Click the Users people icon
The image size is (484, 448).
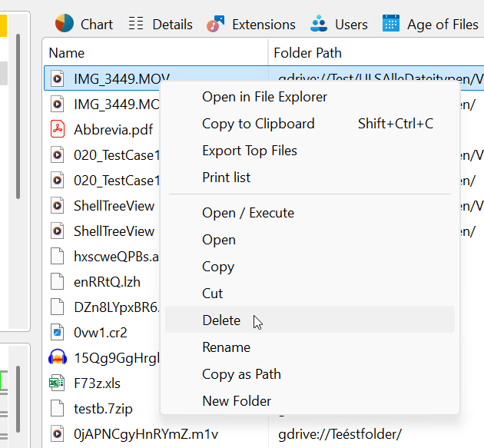(x=319, y=24)
